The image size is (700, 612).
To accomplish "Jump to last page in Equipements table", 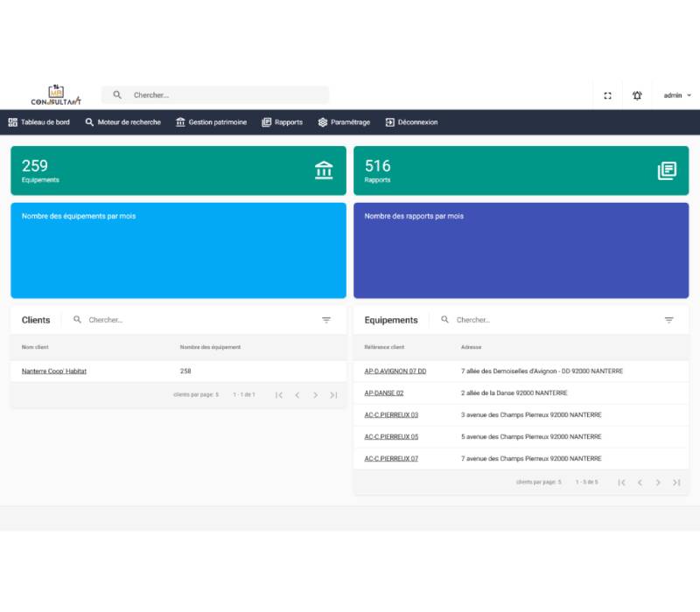I will point(676,483).
